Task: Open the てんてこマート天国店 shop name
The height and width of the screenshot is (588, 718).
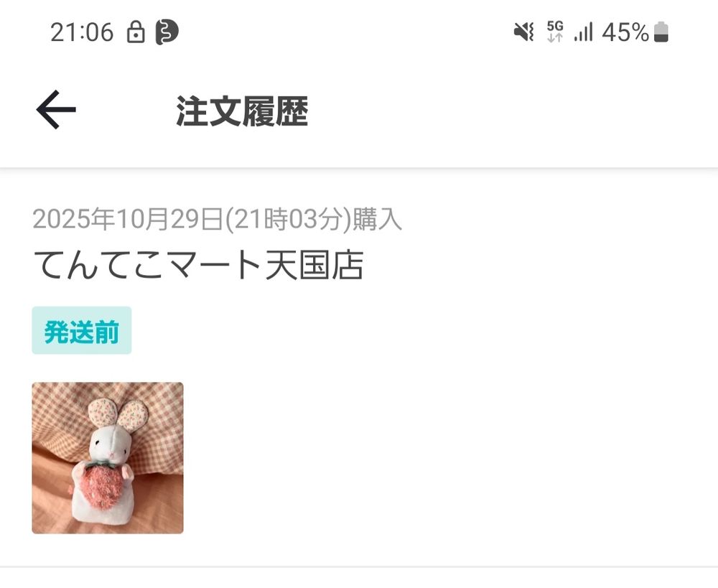Action: pos(199,265)
